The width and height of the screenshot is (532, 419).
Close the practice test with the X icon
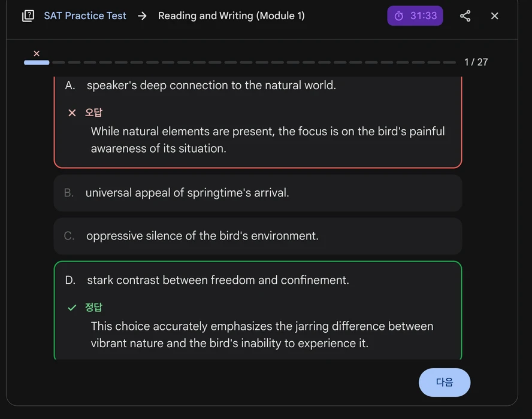(494, 16)
